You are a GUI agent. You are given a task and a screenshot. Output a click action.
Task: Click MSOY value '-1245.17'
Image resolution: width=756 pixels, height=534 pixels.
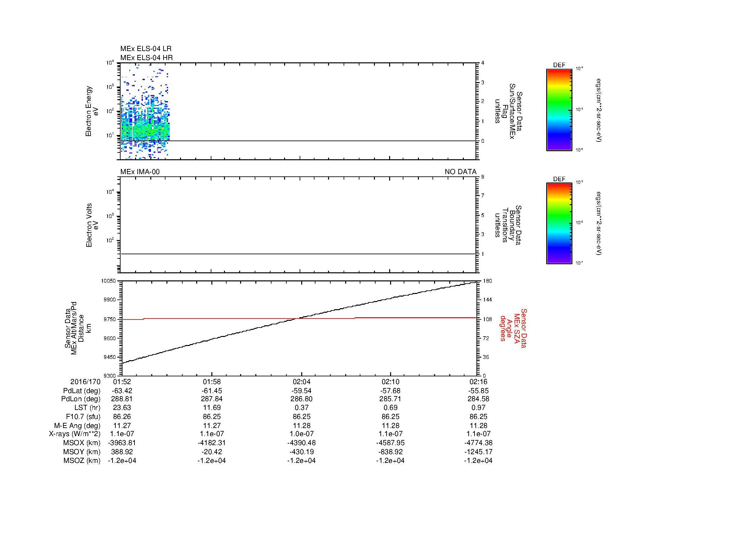(x=478, y=452)
